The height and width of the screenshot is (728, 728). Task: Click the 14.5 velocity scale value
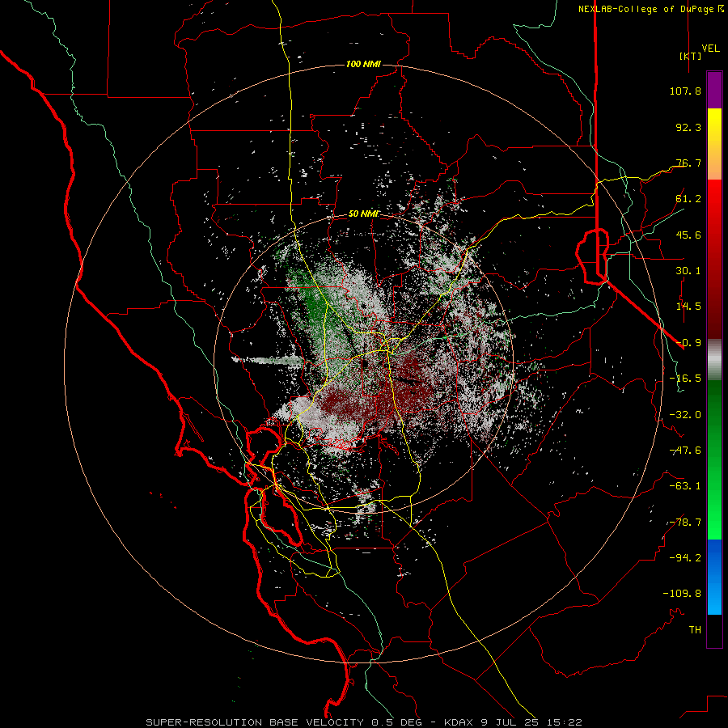click(x=688, y=307)
